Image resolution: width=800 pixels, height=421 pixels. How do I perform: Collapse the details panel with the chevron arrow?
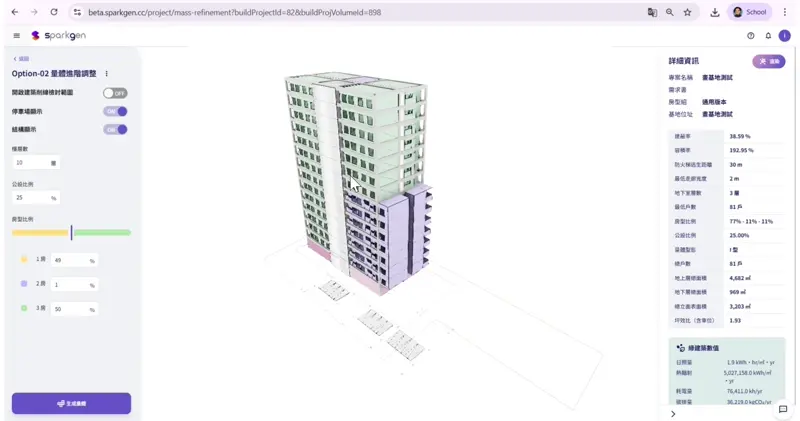673,413
